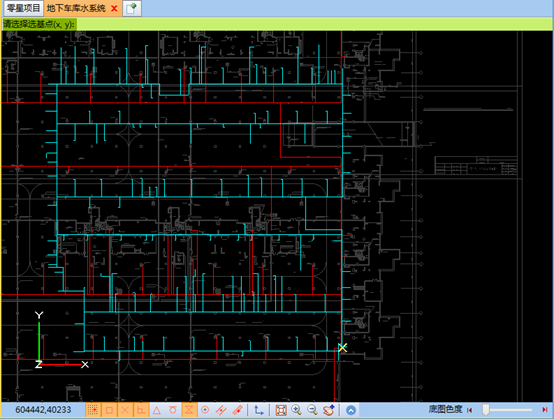Click the parallel lines snap icon
The image size is (554, 419).
(x=221, y=410)
